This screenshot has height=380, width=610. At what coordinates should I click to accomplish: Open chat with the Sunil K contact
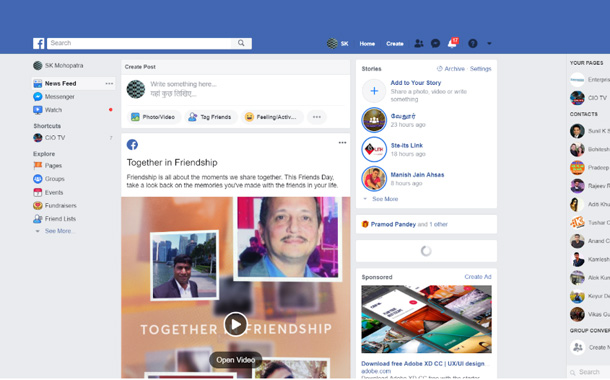[x=590, y=131]
